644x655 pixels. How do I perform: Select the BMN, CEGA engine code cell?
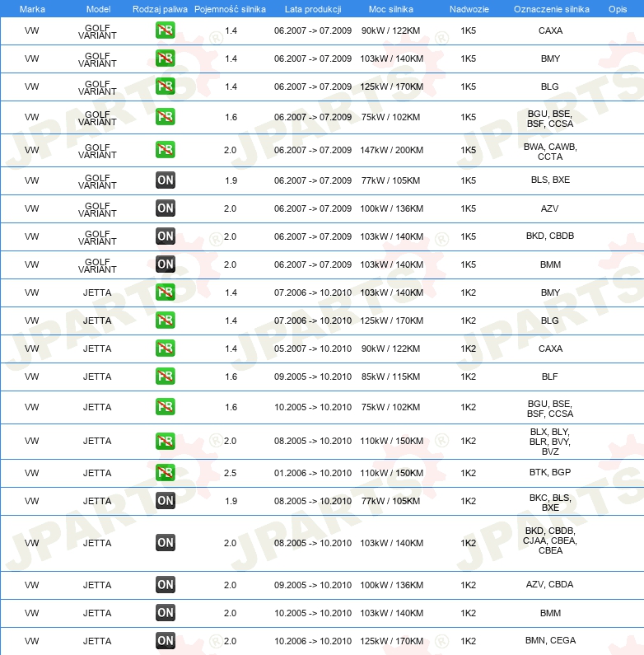pos(550,640)
